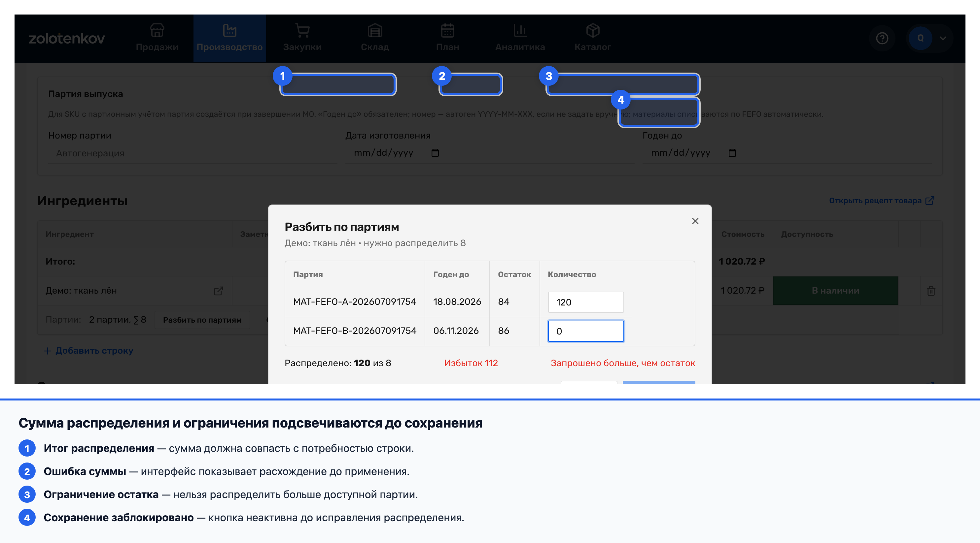Click the remaining value 86
The image size is (980, 543).
(503, 331)
